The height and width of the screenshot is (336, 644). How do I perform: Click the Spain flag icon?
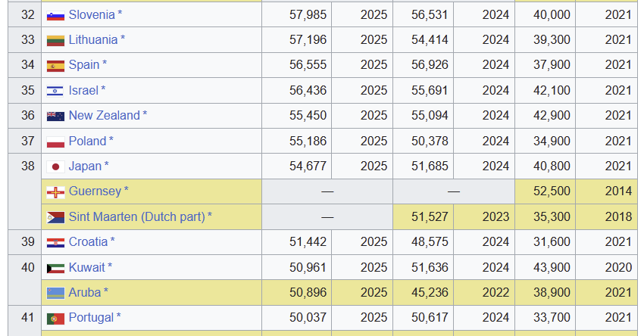[55, 66]
